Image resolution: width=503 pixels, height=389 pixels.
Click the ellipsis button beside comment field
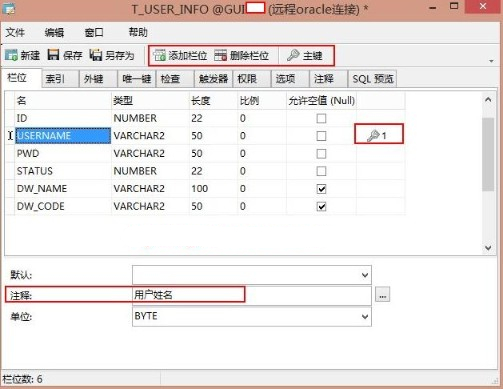click(382, 295)
